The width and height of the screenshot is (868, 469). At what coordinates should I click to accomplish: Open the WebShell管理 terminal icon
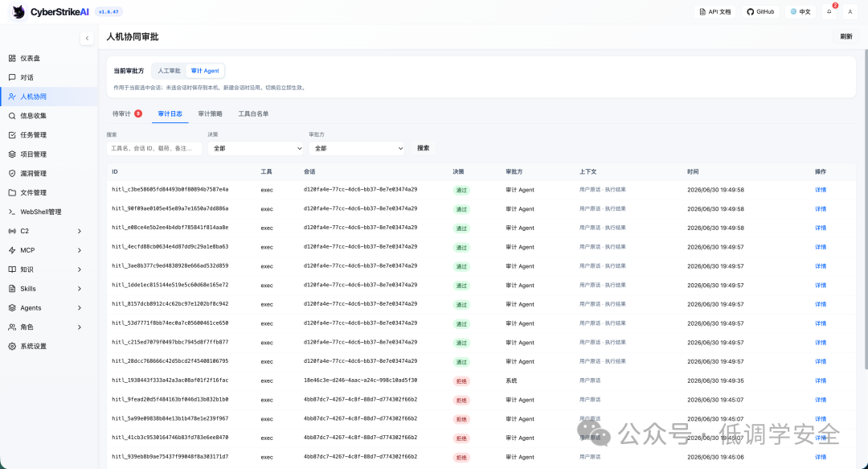pyautogui.click(x=12, y=212)
